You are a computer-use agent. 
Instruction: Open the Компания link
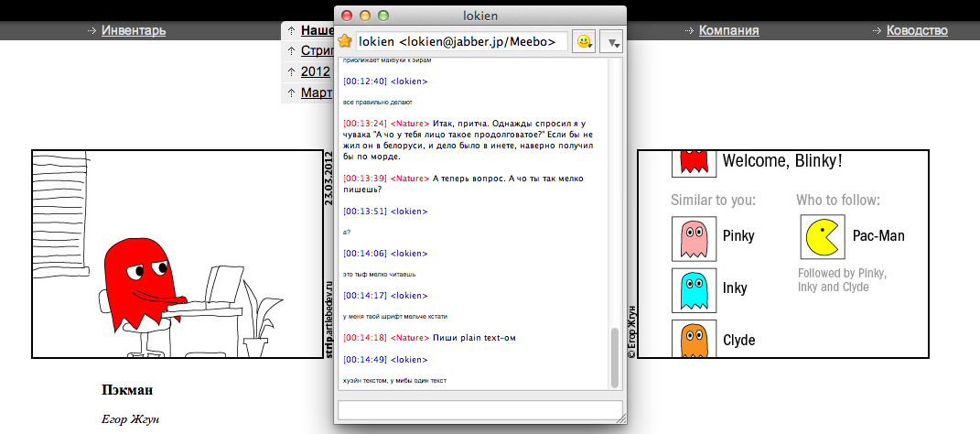[x=728, y=30]
